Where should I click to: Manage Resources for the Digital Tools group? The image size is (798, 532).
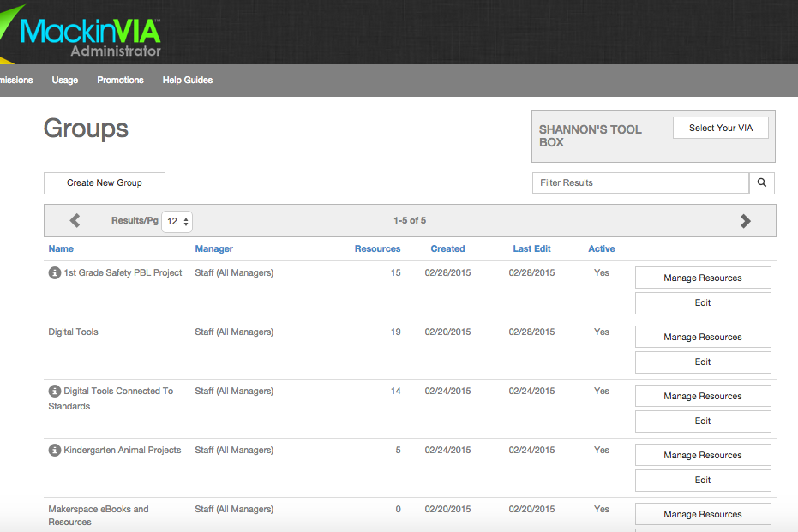point(702,336)
